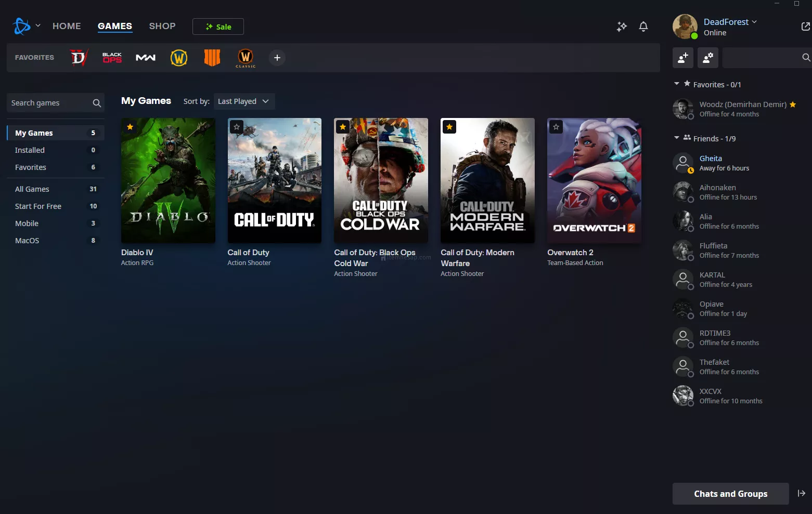Show Installed games list

click(x=56, y=150)
